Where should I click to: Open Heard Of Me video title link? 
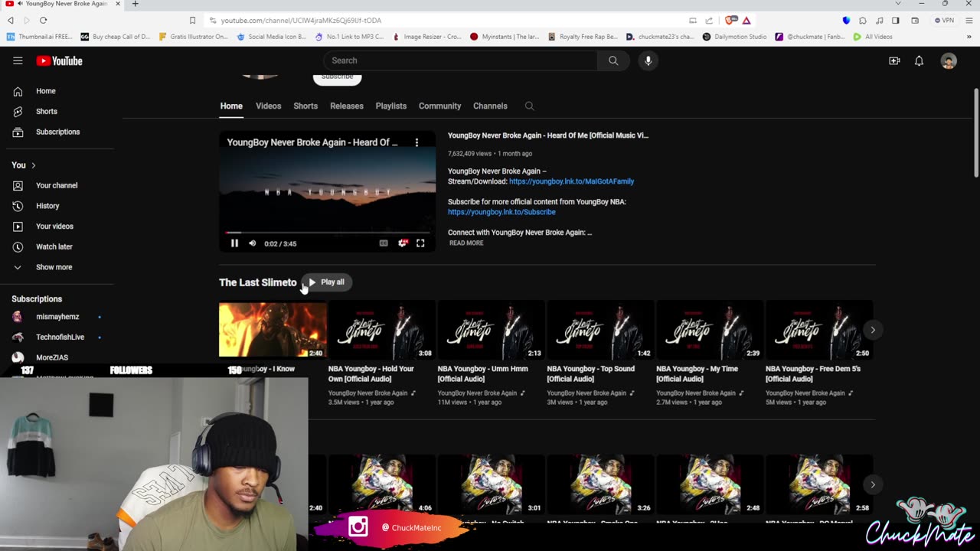point(547,135)
